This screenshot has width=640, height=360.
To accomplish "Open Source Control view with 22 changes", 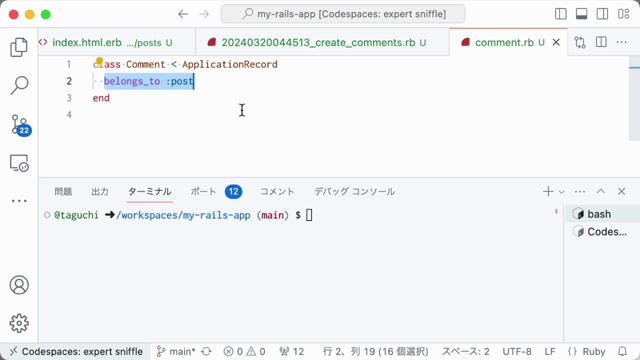I will [20, 125].
